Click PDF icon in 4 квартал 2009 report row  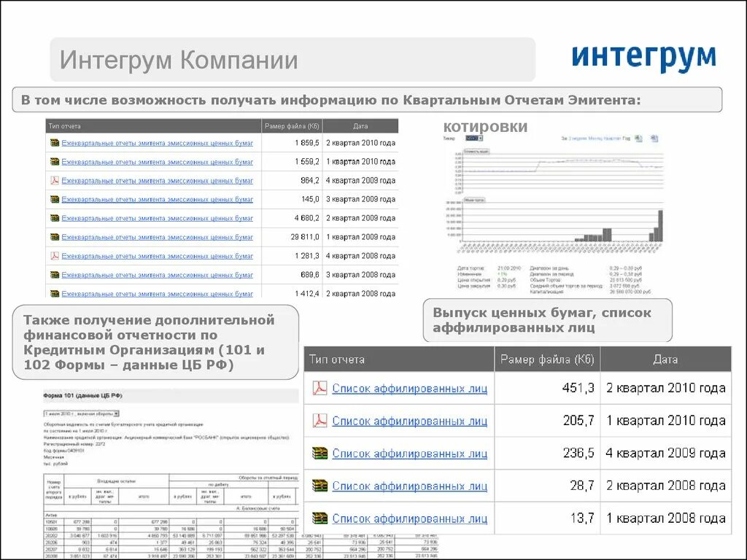55,181
